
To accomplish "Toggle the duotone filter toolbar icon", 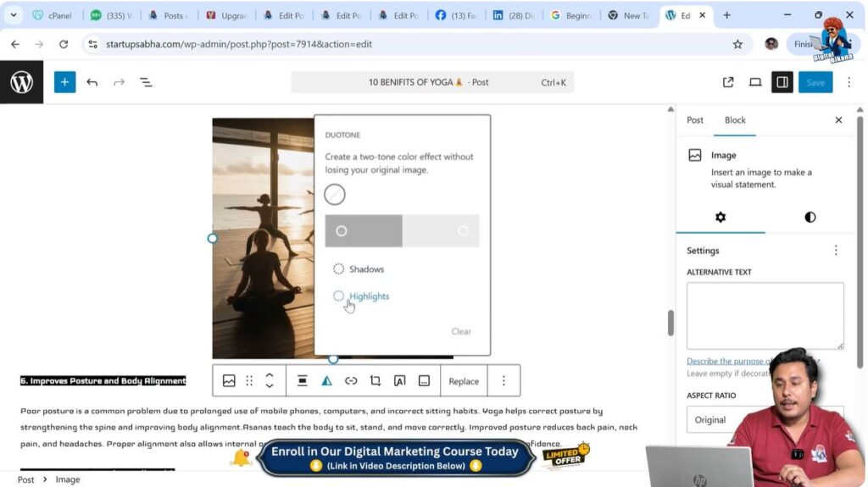I will pyautogui.click(x=326, y=381).
